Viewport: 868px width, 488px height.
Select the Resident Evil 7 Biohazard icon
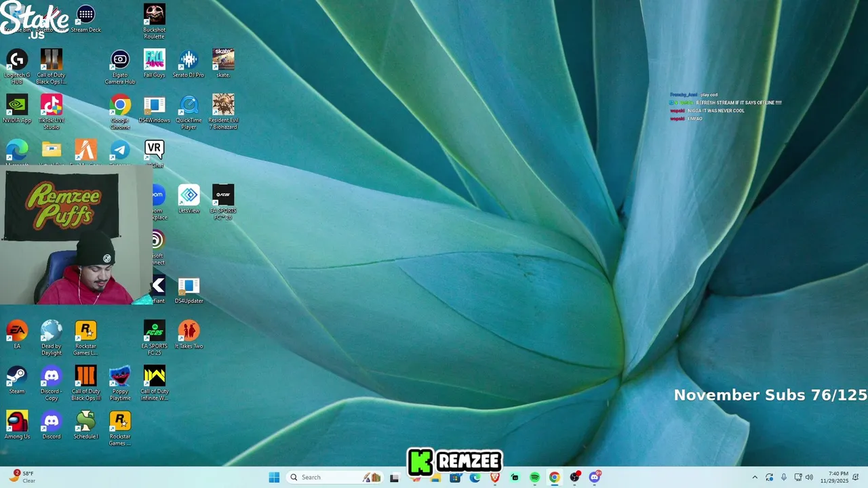pos(223,113)
